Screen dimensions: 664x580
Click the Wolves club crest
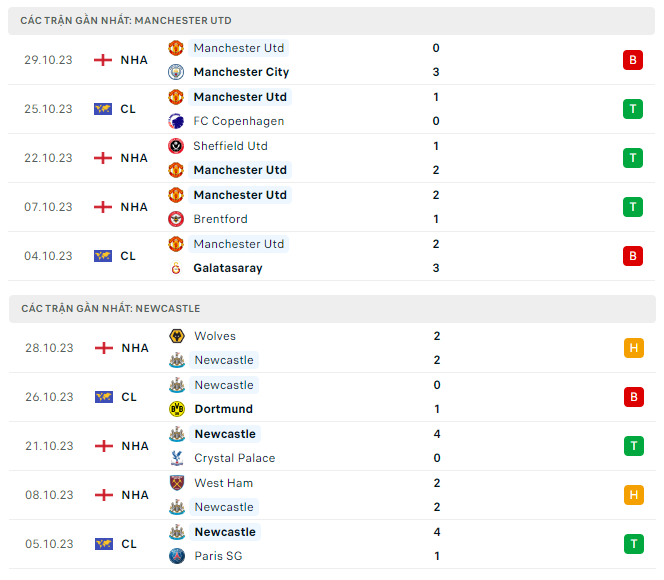[176, 336]
